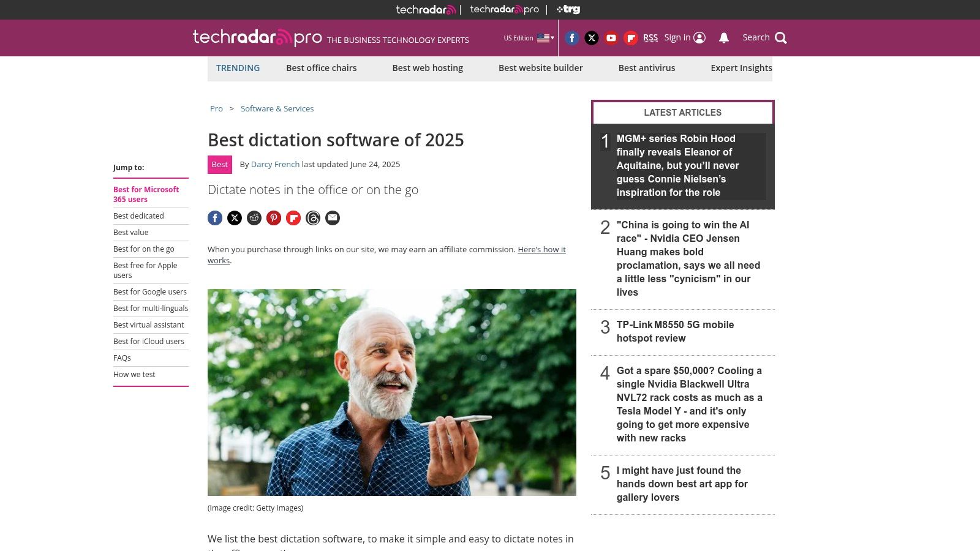The width and height of the screenshot is (980, 551).
Task: Open the "Here's how it works" link
Action: coord(541,249)
